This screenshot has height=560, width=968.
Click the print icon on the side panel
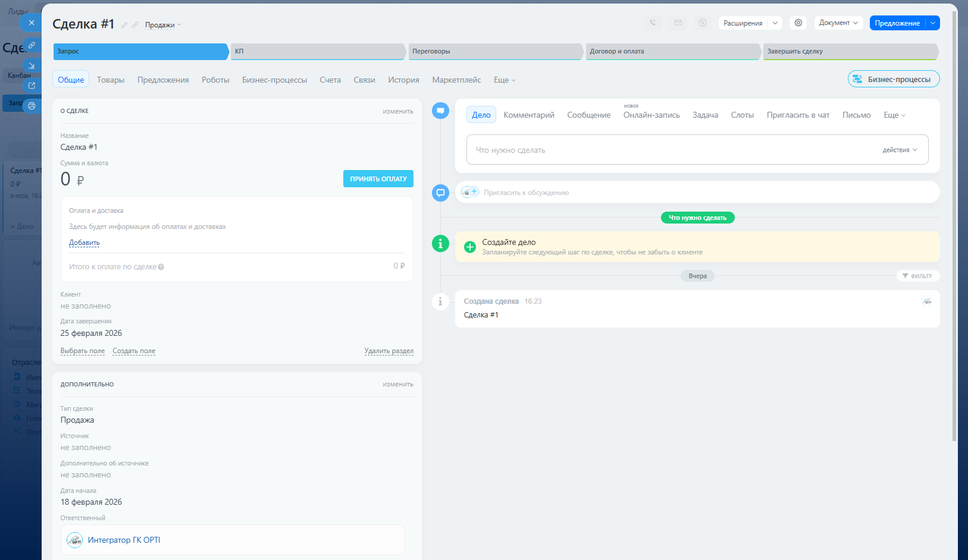32,106
